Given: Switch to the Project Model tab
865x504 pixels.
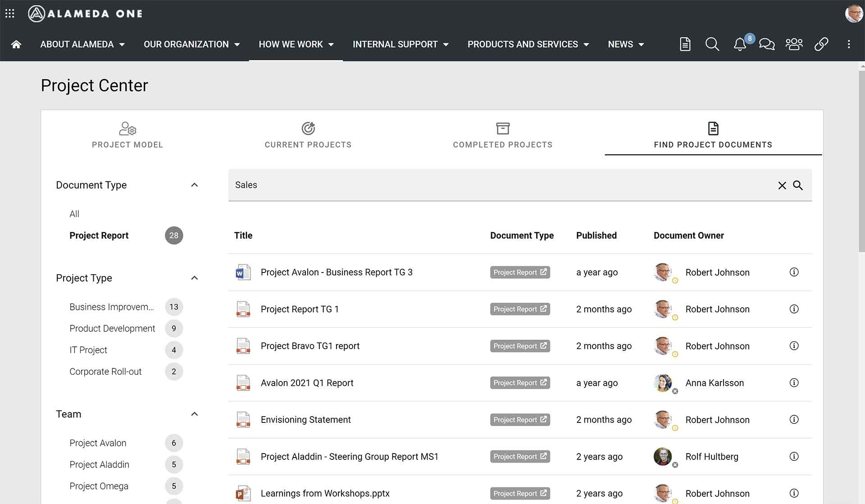Looking at the screenshot, I should tap(127, 135).
